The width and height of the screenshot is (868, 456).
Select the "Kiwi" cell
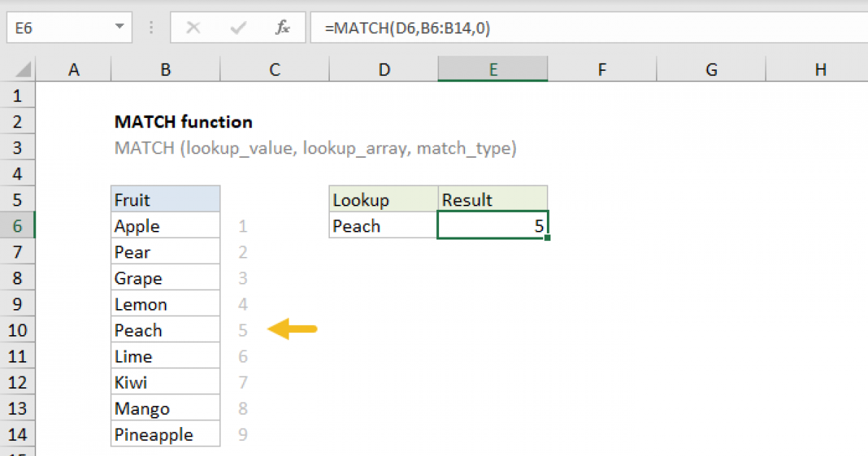166,382
